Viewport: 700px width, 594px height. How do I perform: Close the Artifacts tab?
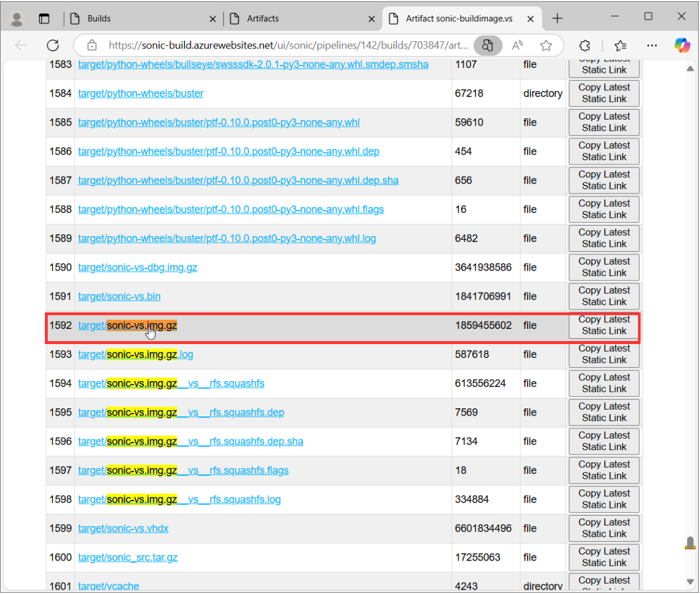372,19
